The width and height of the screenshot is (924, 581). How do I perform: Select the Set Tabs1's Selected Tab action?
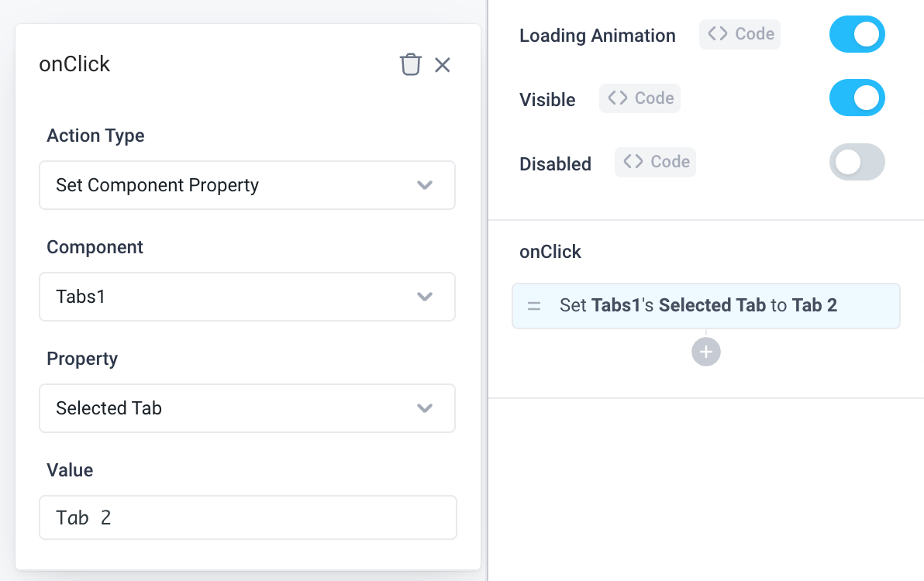705,305
